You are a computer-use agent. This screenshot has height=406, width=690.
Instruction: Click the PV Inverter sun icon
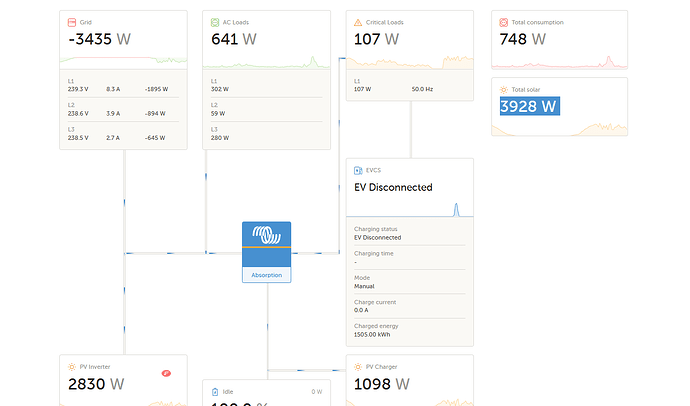72,367
